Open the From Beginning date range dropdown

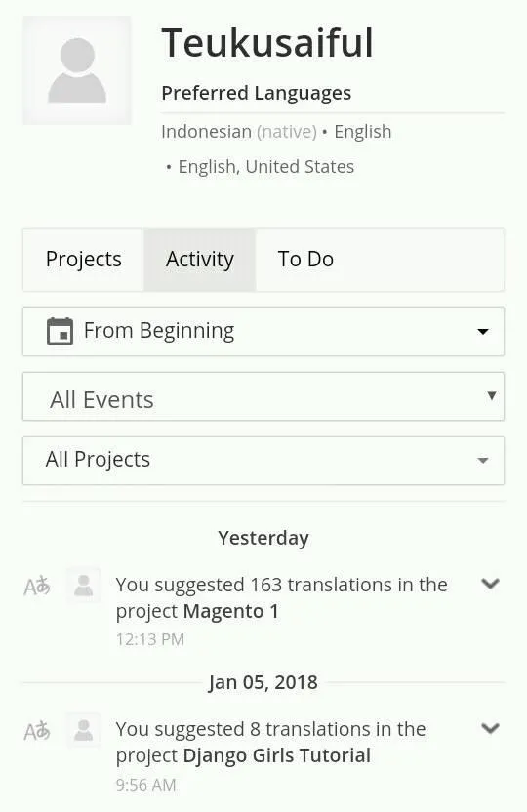pos(263,332)
